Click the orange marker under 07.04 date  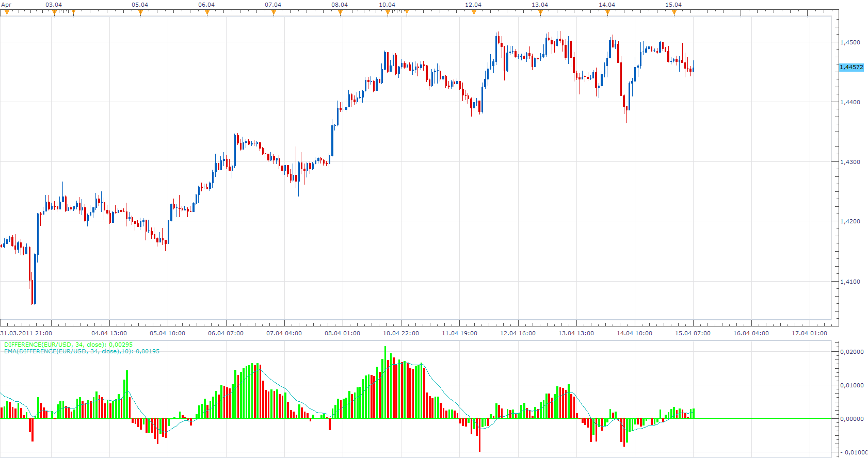click(x=274, y=13)
